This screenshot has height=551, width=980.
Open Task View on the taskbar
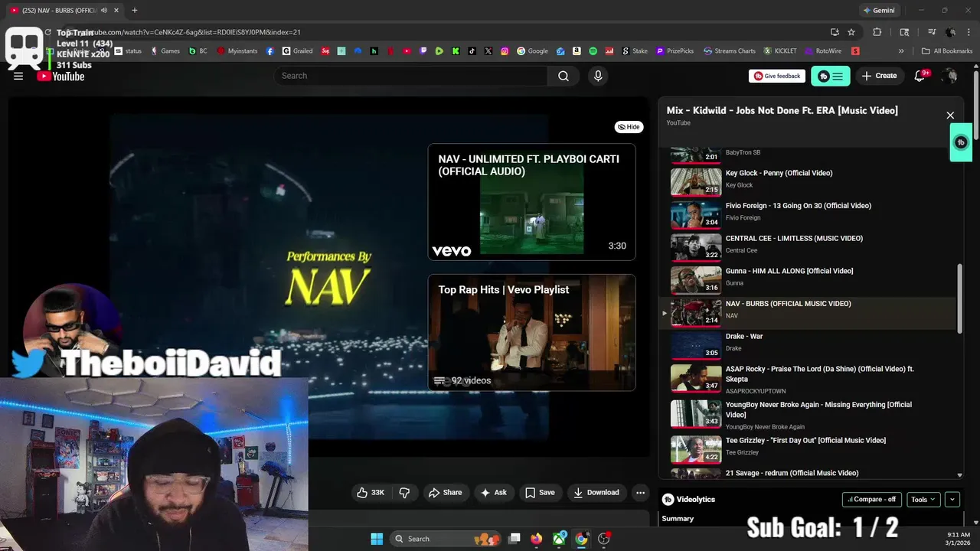[x=514, y=539]
